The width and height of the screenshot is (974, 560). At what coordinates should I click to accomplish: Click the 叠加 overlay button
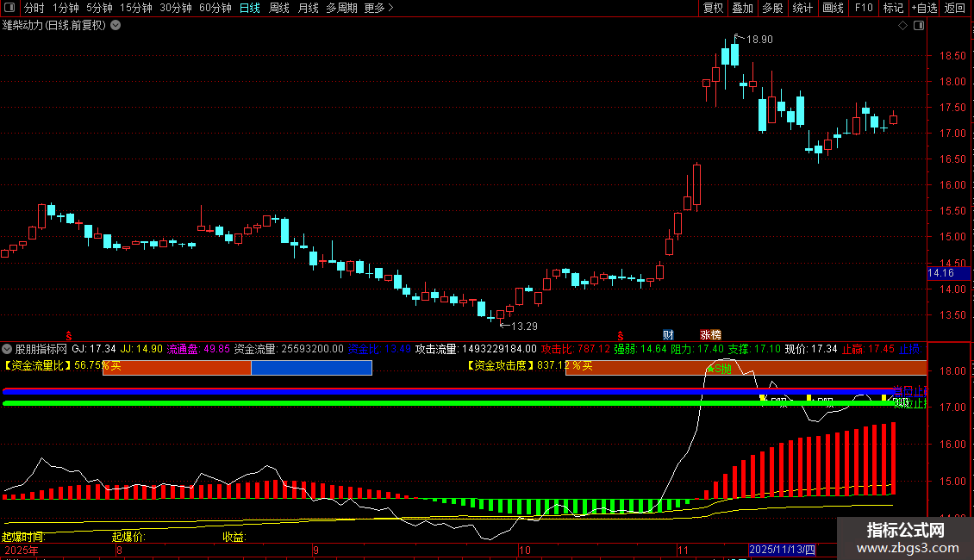point(742,8)
